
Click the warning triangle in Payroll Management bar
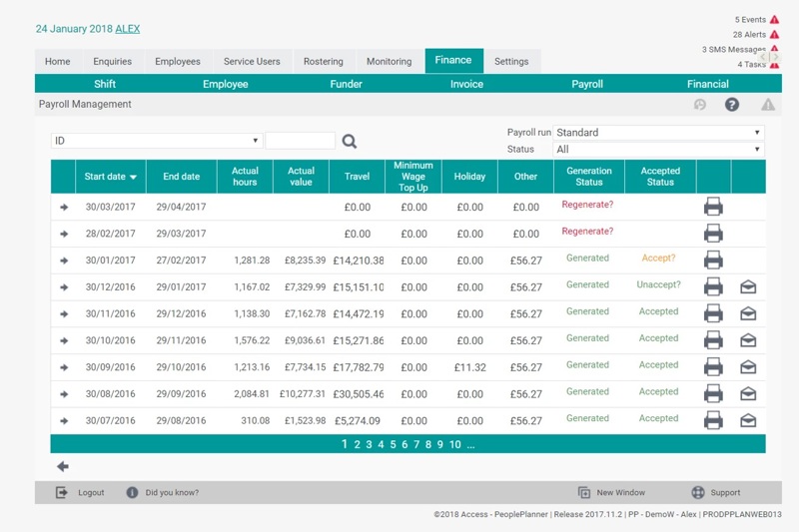coord(767,105)
